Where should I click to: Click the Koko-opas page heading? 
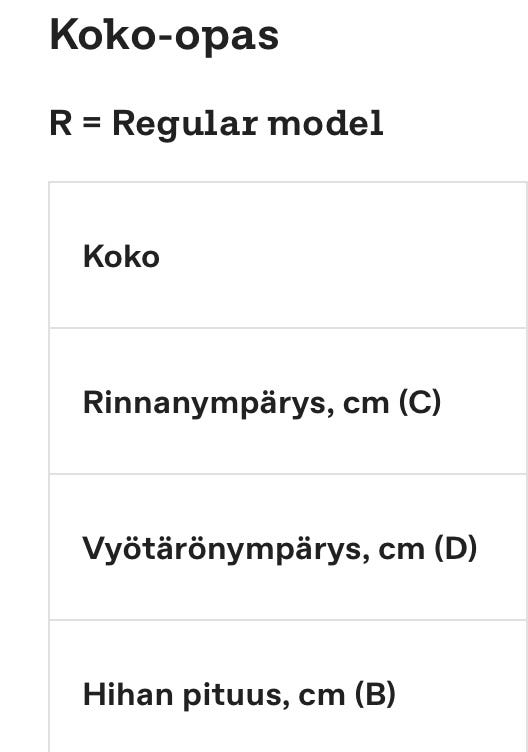click(x=164, y=36)
